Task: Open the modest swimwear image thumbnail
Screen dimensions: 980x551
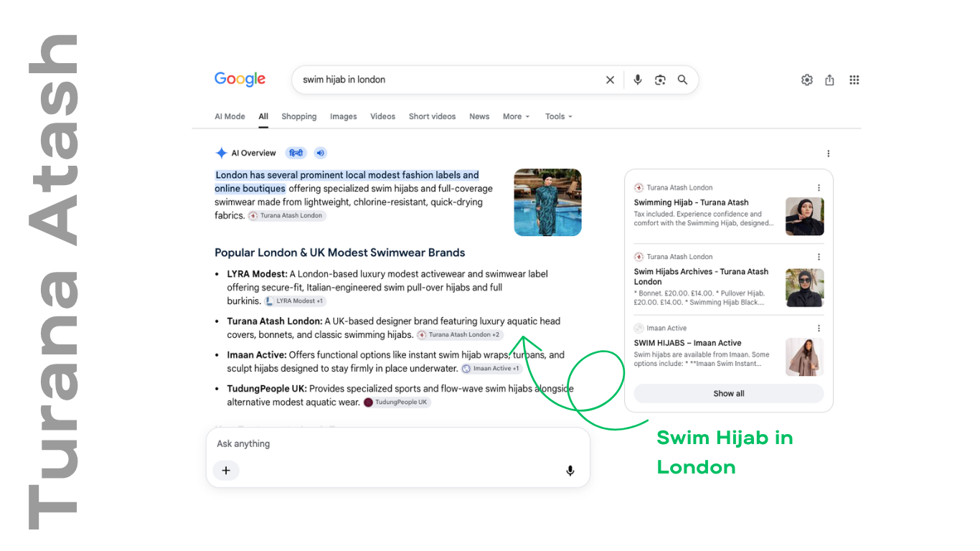Action: click(x=548, y=202)
